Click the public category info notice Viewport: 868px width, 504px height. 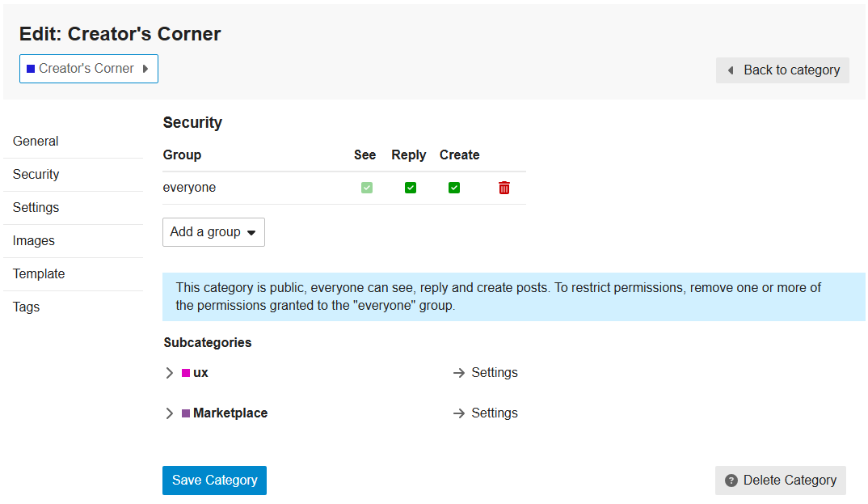tap(514, 297)
